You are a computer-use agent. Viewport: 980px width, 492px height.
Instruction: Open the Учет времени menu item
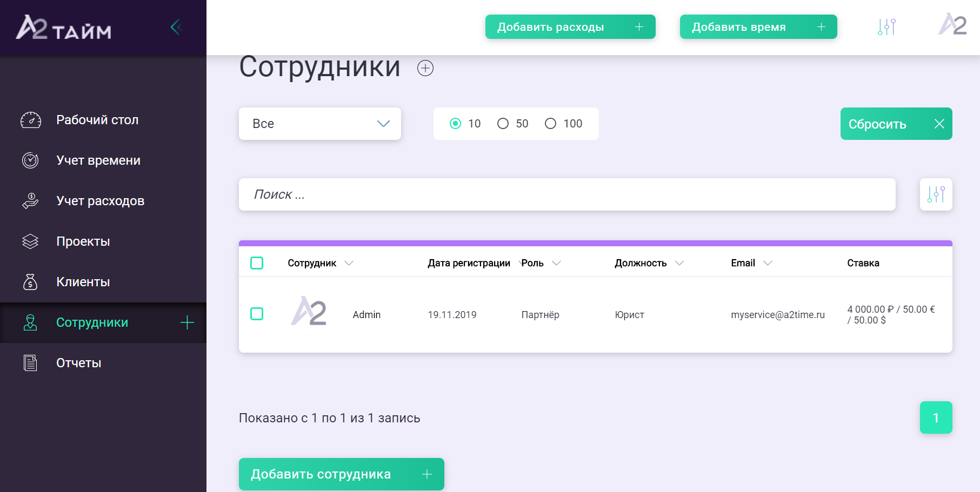click(x=98, y=160)
